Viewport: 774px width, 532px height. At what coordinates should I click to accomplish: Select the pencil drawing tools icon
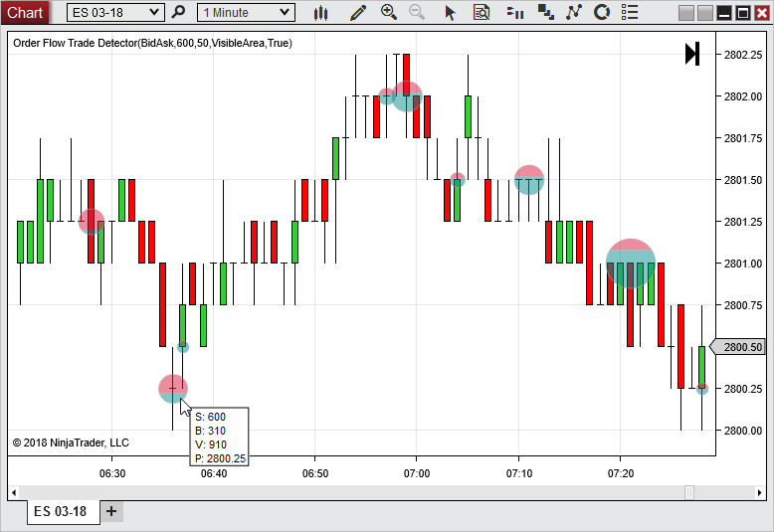358,13
